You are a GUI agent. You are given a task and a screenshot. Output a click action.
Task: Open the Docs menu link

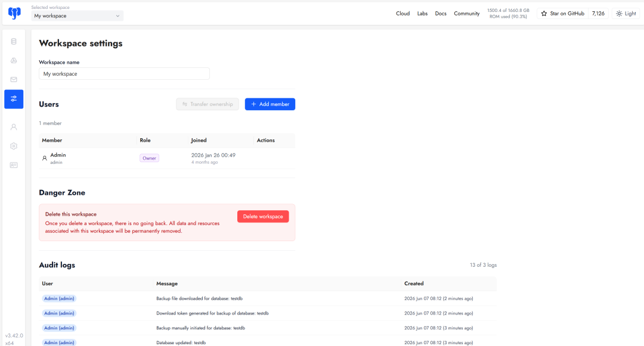point(440,14)
